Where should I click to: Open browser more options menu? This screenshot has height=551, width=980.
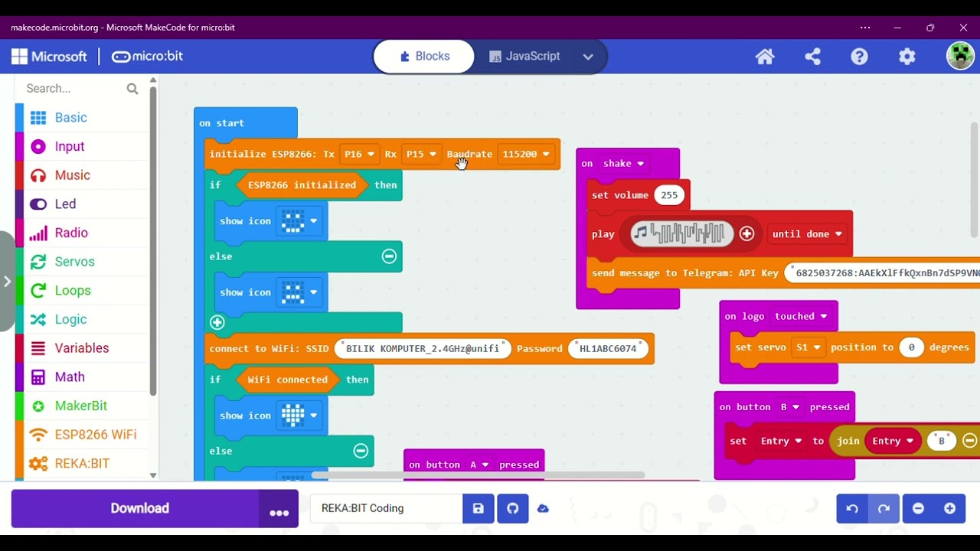click(x=865, y=28)
